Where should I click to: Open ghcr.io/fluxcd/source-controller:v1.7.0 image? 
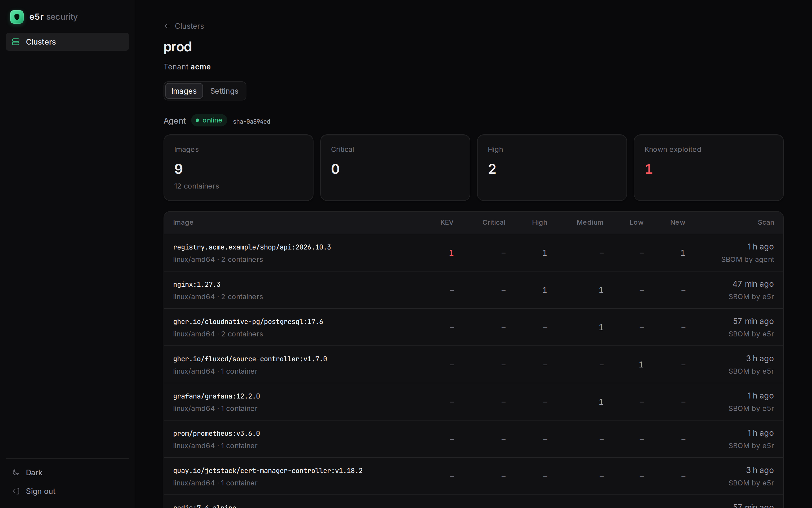pyautogui.click(x=473, y=365)
